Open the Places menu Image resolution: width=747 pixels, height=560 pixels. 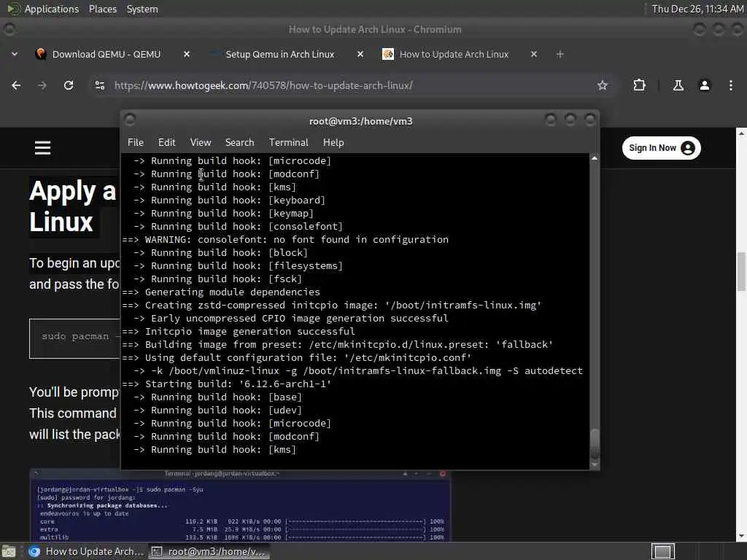click(x=102, y=9)
